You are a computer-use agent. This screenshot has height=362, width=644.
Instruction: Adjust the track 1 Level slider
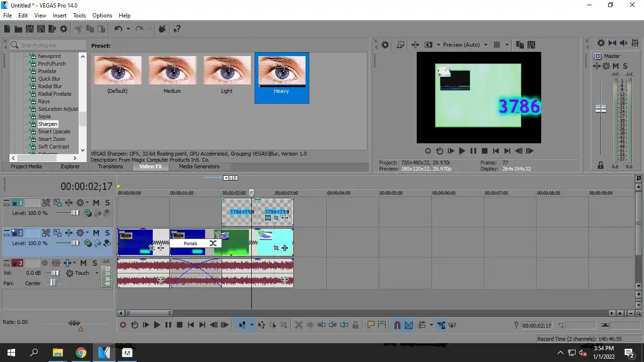click(x=75, y=213)
